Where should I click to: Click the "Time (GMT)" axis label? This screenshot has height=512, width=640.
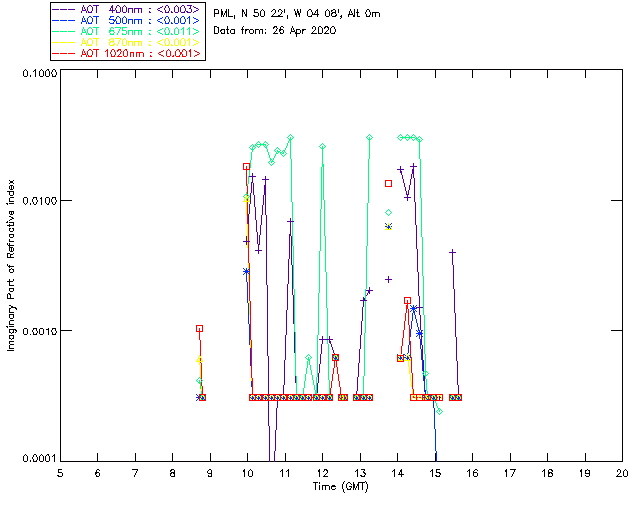(340, 487)
